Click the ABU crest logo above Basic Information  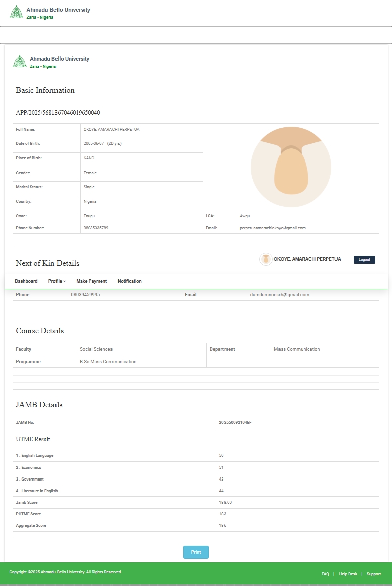coord(19,61)
